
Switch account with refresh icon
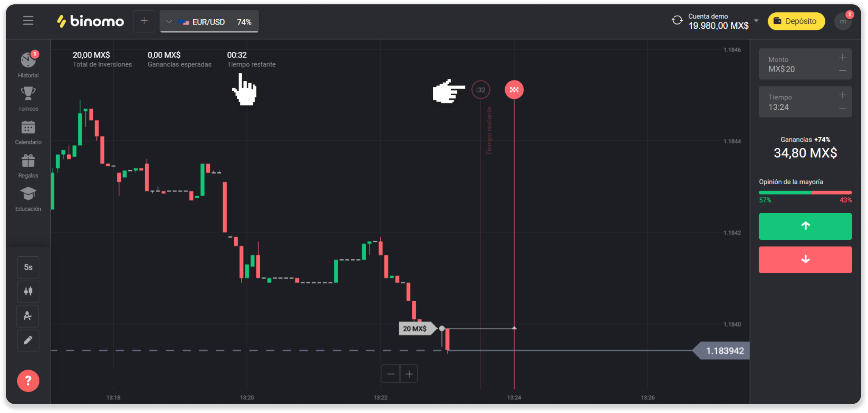coord(677,20)
